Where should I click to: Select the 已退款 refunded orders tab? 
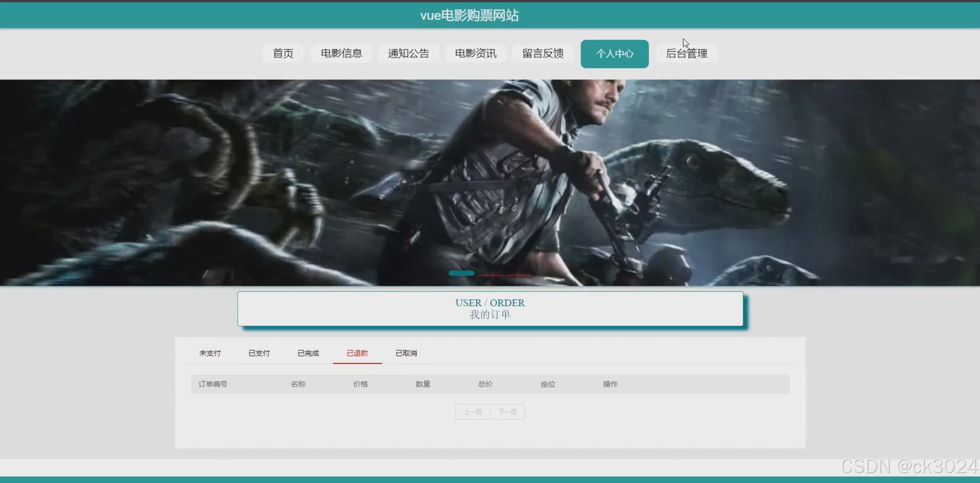[x=357, y=353]
